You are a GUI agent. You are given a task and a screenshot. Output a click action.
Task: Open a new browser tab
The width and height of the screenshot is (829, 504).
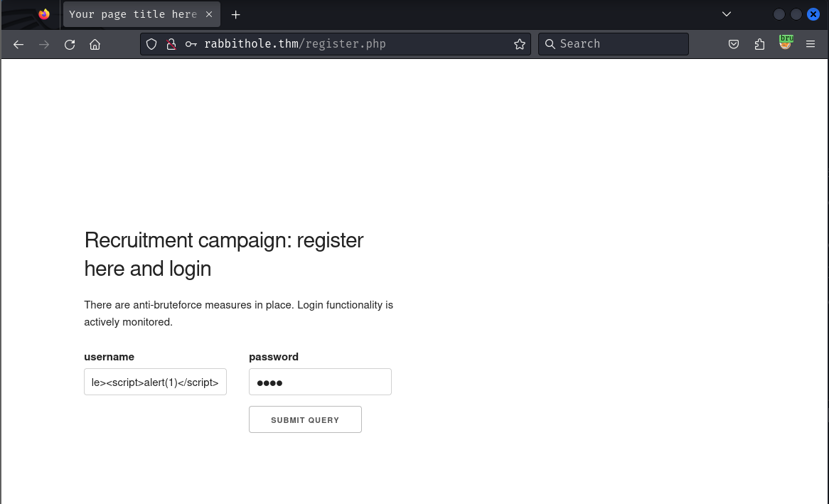(236, 14)
